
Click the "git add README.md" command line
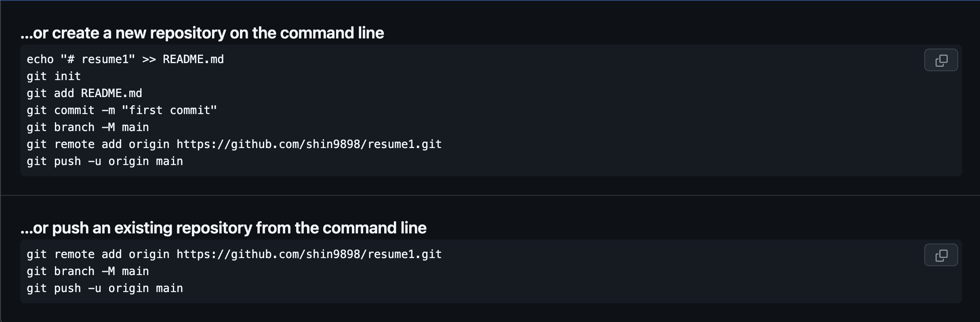(84, 93)
